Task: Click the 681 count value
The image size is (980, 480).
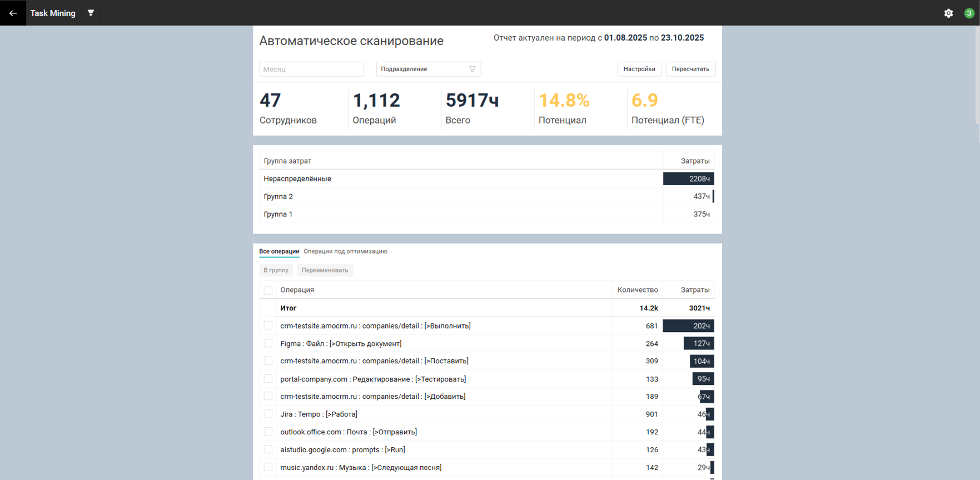Action: coord(651,326)
